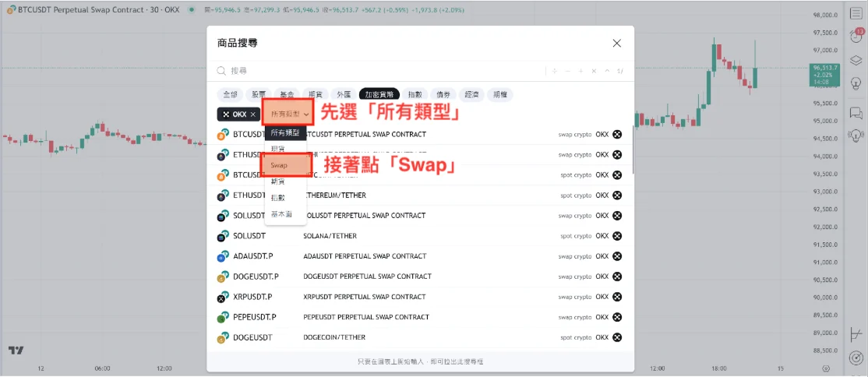Click the divide operator in search bar
The width and height of the screenshot is (868, 377).
(x=555, y=71)
